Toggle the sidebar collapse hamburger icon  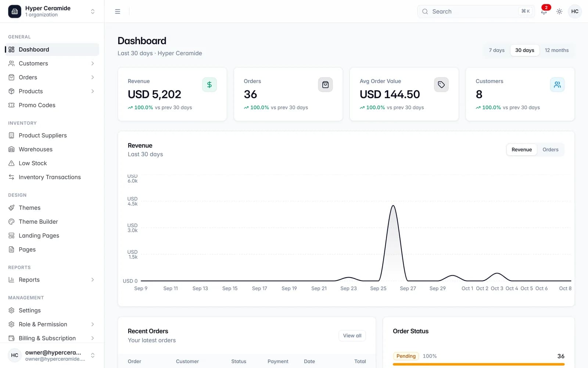[118, 11]
